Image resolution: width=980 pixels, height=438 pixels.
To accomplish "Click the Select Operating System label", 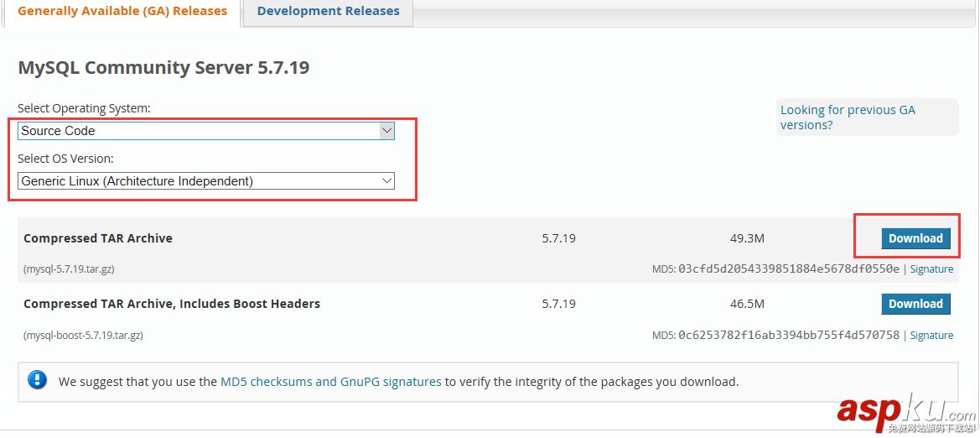I will pyautogui.click(x=84, y=108).
